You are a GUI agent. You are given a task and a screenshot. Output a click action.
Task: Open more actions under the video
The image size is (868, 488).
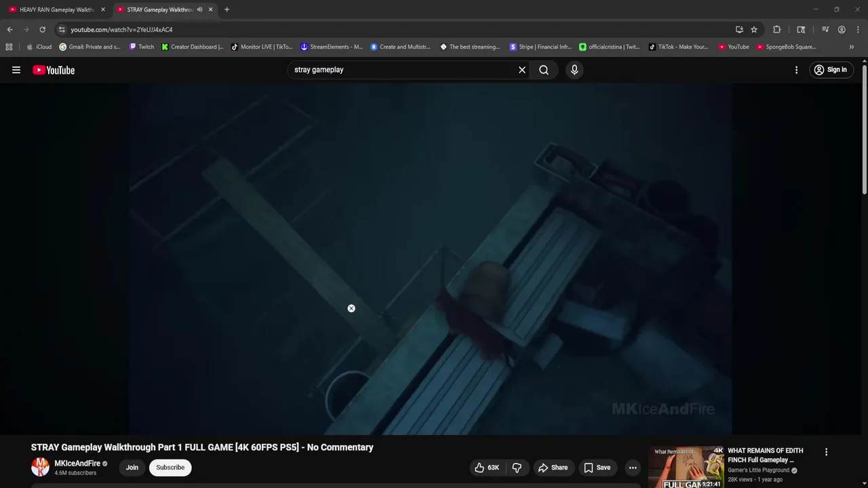tap(633, 468)
